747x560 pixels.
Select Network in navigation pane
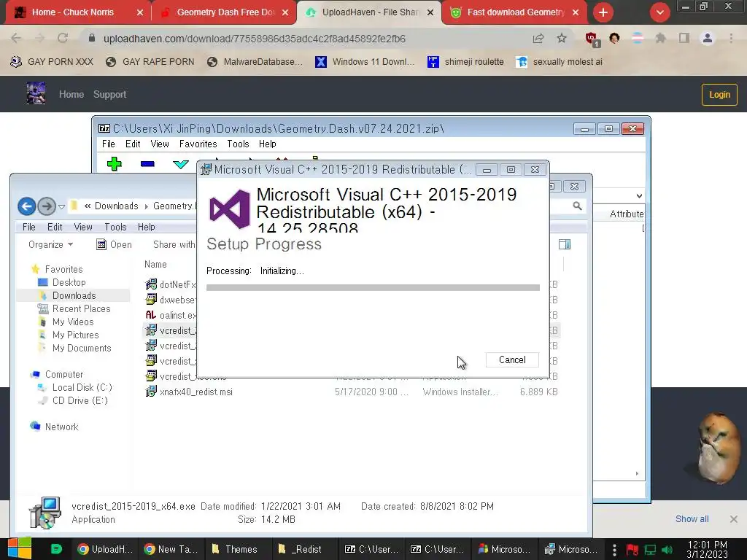pos(61,427)
